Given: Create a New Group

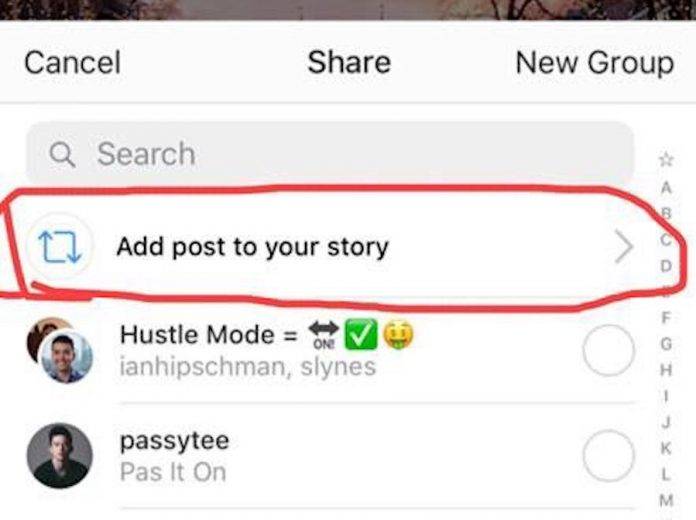Looking at the screenshot, I should click(595, 63).
